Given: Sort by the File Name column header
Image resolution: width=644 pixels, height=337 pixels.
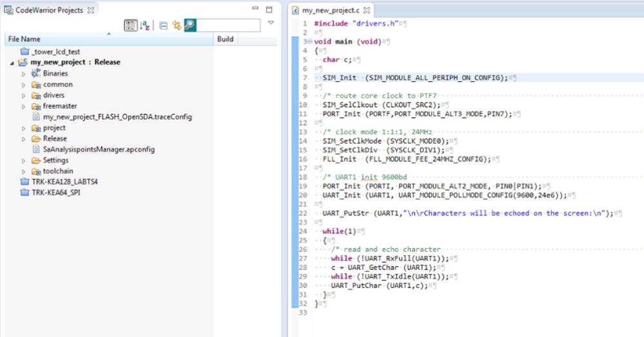Looking at the screenshot, I should click(109, 39).
